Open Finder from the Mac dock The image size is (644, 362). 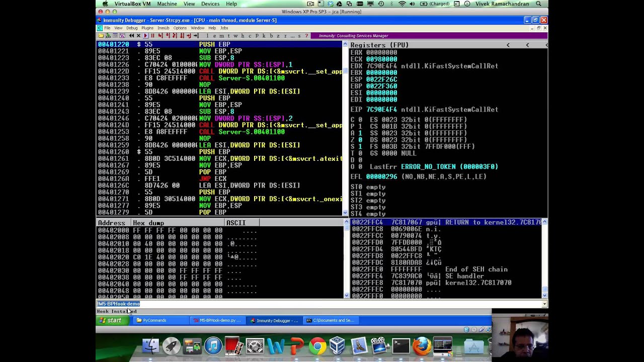150,346
